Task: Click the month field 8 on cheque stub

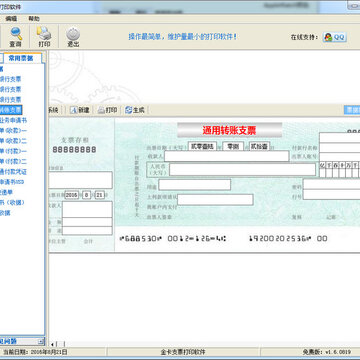Action: point(87,195)
